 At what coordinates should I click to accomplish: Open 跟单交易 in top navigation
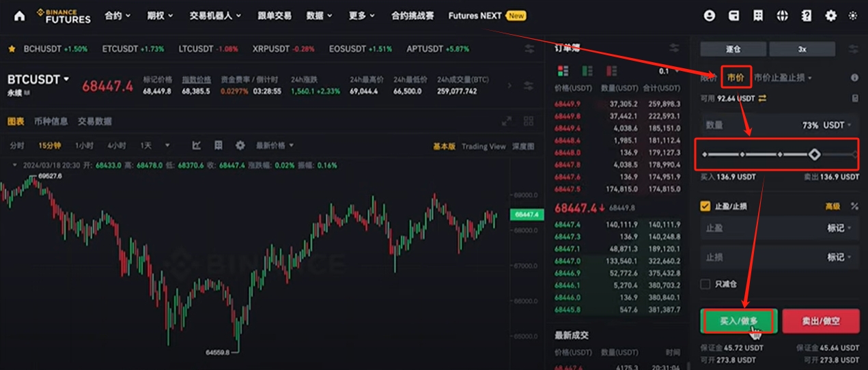[x=275, y=16]
